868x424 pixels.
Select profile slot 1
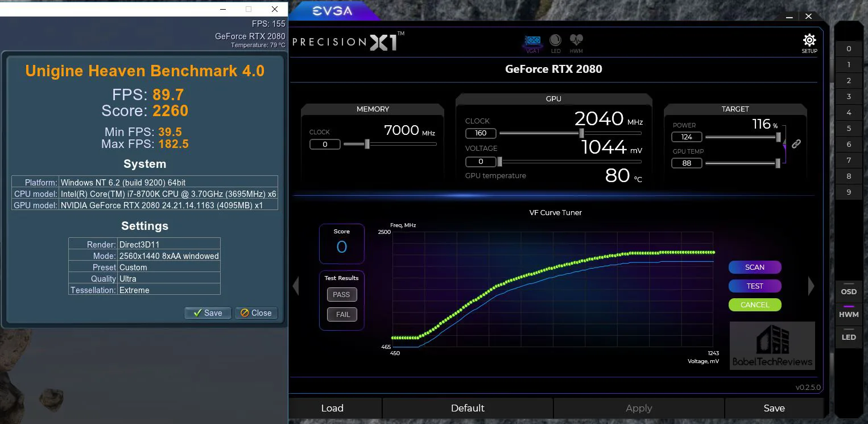(x=849, y=65)
